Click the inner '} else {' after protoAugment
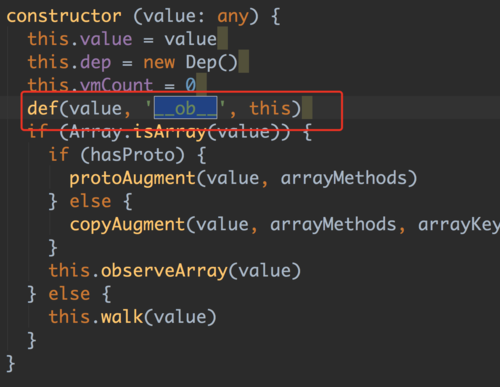Screen dimensions: 500x387 90,202
